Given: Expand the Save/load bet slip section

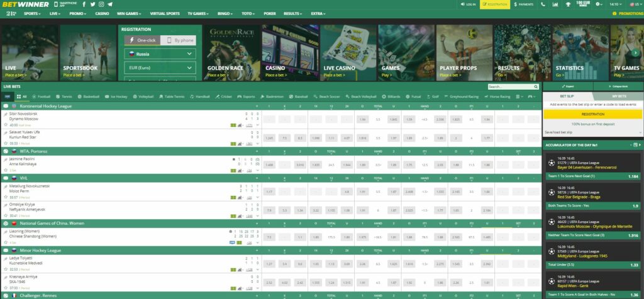Looking at the screenshot, I should click(x=592, y=133).
